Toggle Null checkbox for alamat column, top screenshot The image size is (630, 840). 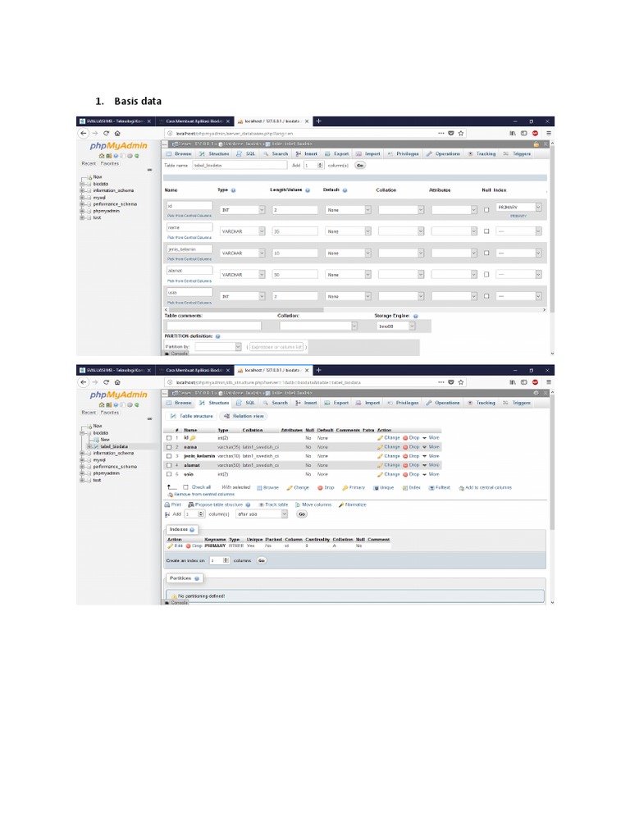[x=486, y=274]
